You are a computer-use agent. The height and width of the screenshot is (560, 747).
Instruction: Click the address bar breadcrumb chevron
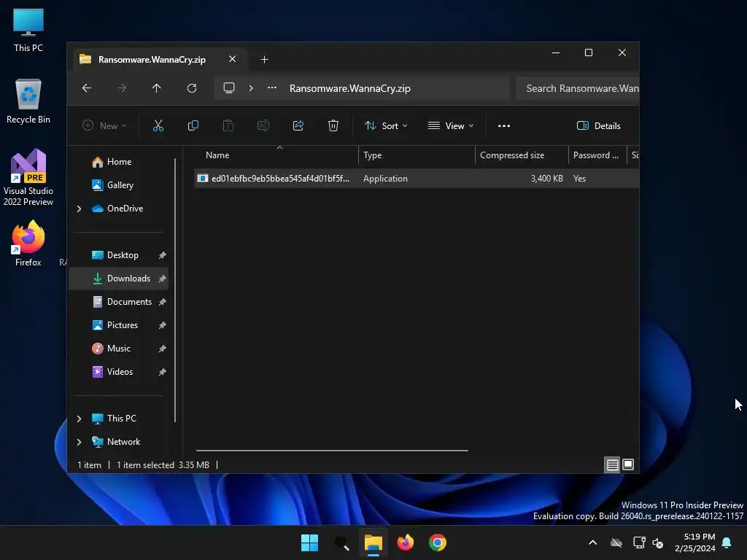251,88
